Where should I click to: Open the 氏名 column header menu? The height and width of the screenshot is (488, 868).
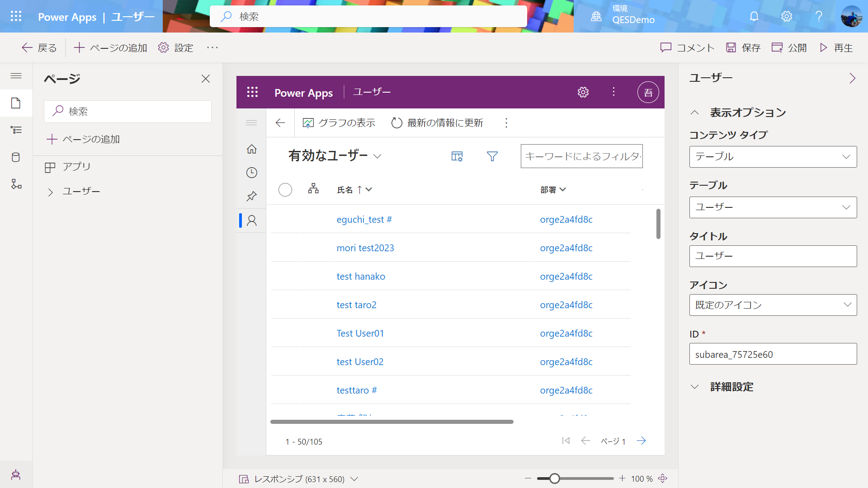pyautogui.click(x=355, y=190)
